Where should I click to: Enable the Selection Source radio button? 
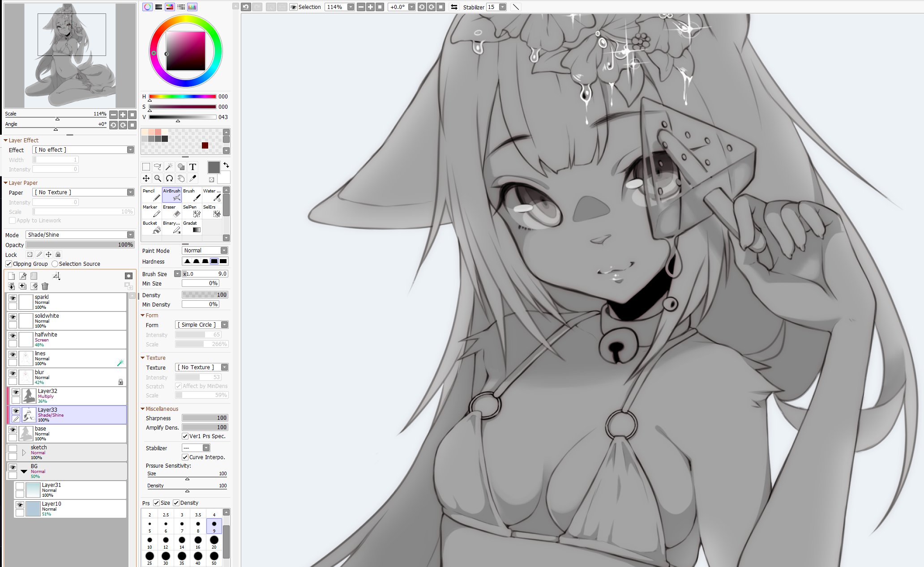[x=55, y=264]
